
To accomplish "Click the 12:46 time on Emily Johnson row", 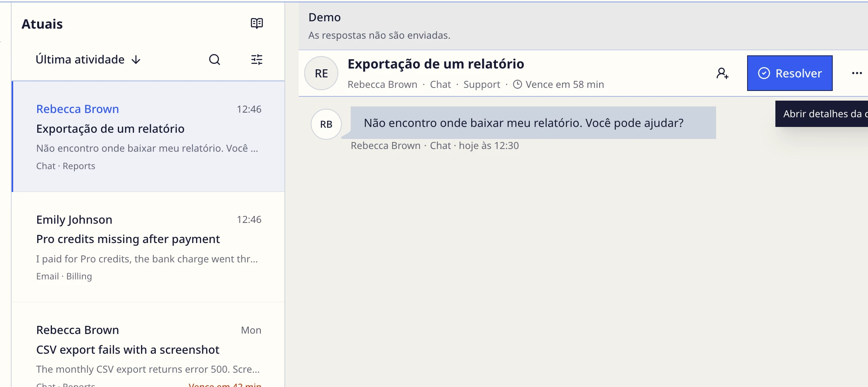I will click(x=249, y=219).
